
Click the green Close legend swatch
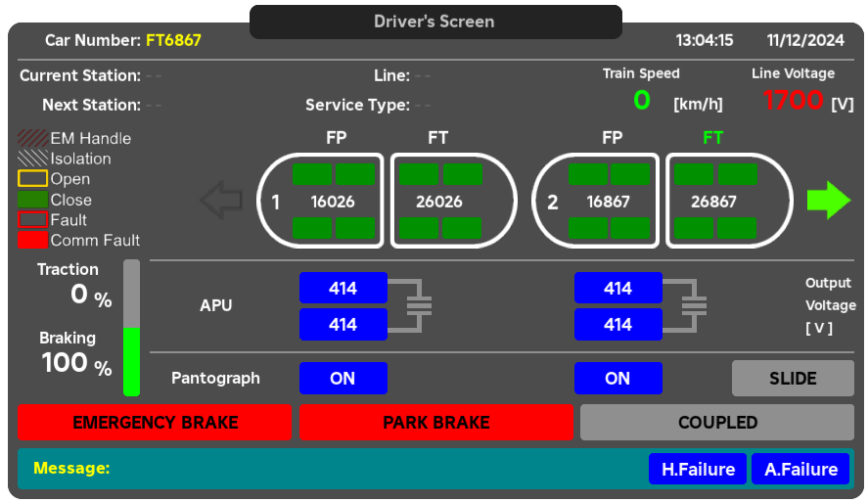pos(32,200)
